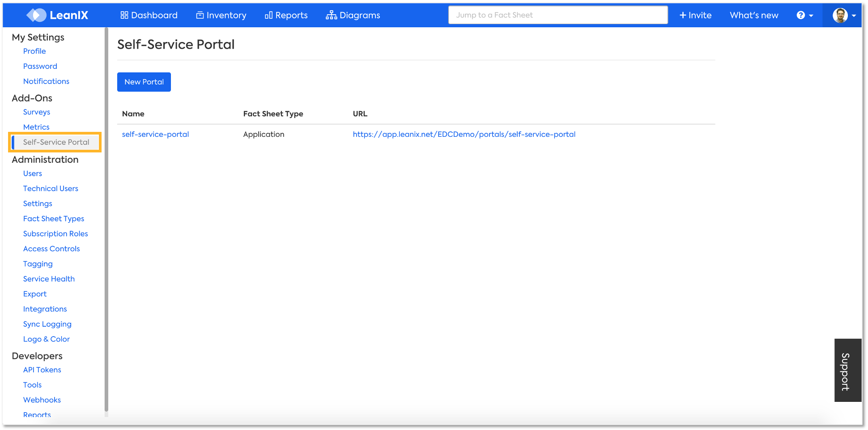Click the sidebar vertical scrollbar
This screenshot has width=868, height=430.
click(106, 219)
